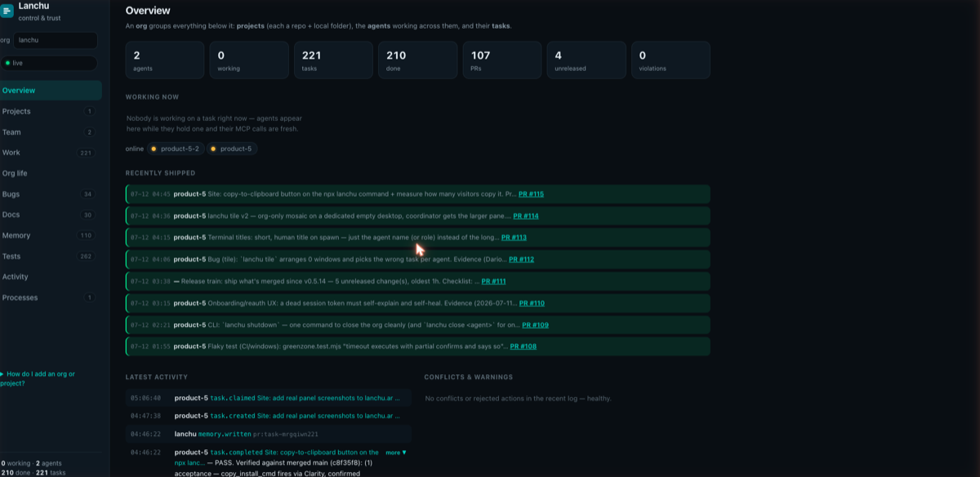
Task: Open the PR #115 link
Action: coord(531,194)
